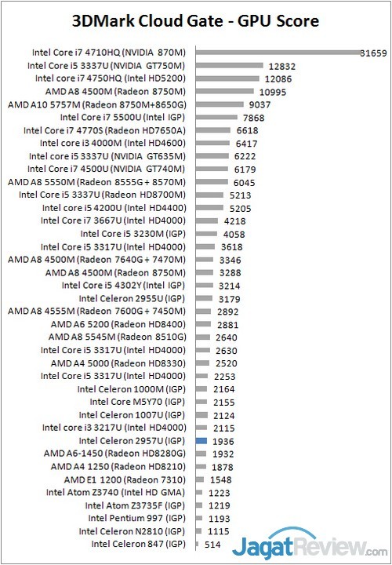Click the AMD A8 5550M label
The width and height of the screenshot is (392, 565).
point(97,182)
